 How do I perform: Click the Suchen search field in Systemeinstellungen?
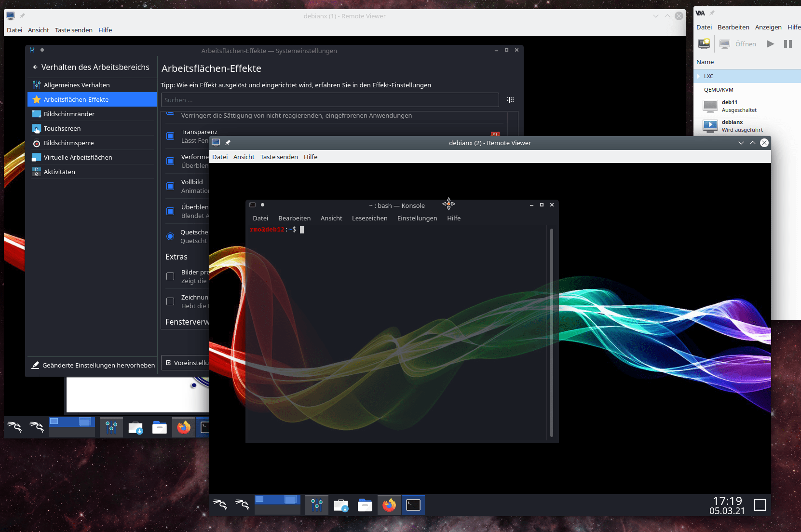(x=330, y=100)
